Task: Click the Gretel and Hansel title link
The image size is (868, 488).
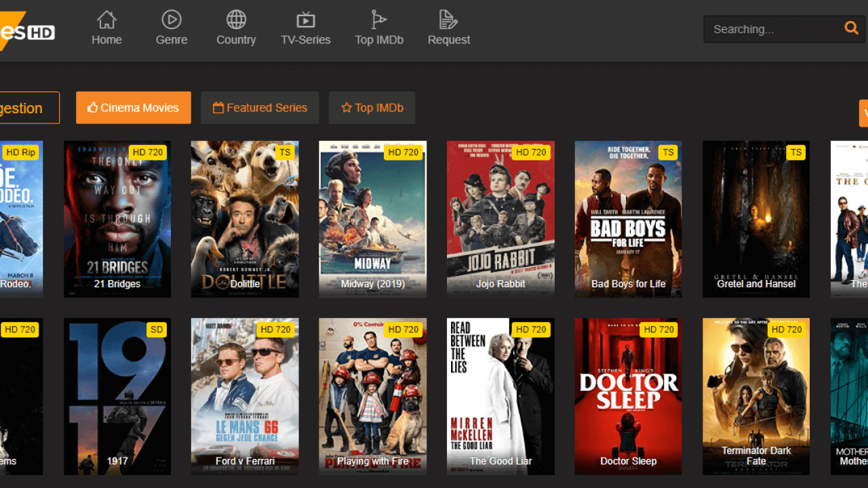Action: 756,284
